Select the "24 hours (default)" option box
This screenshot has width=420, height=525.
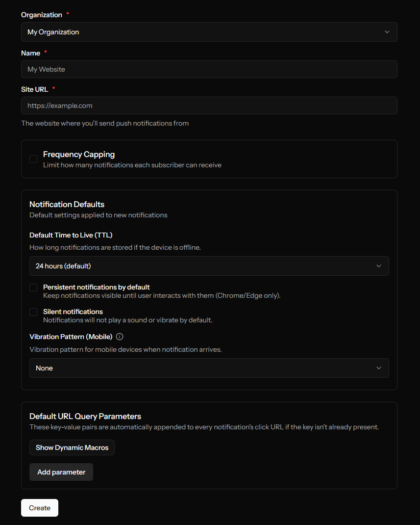(x=209, y=265)
